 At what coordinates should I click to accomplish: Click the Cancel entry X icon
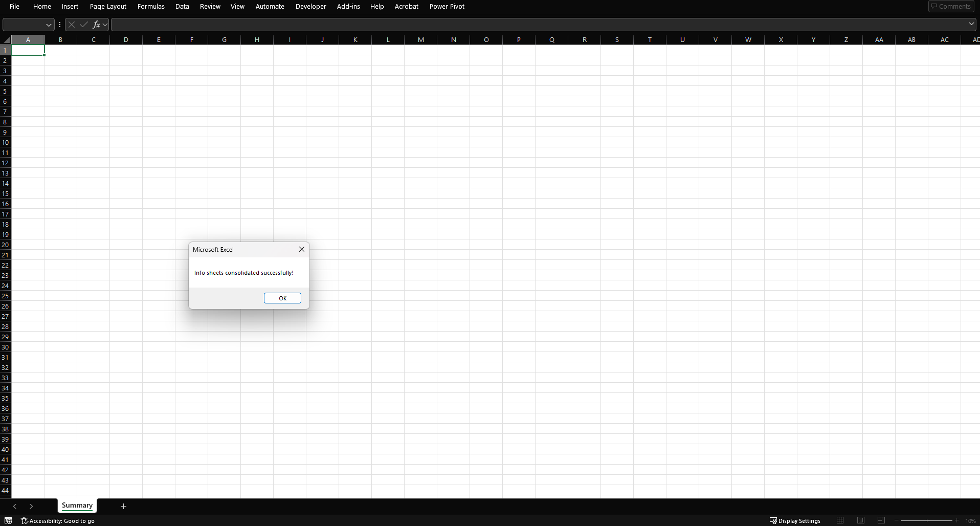(72, 25)
